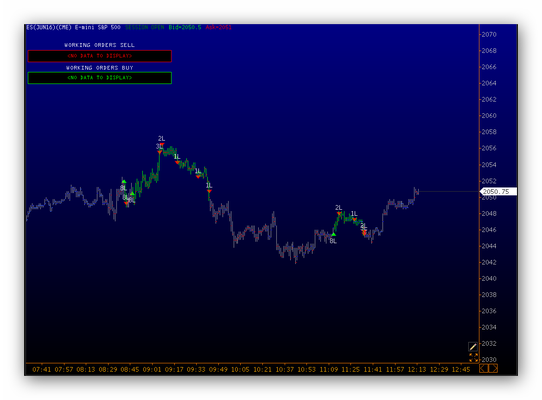Click the 2060 price axis label
The image size is (542, 400).
coord(489,116)
